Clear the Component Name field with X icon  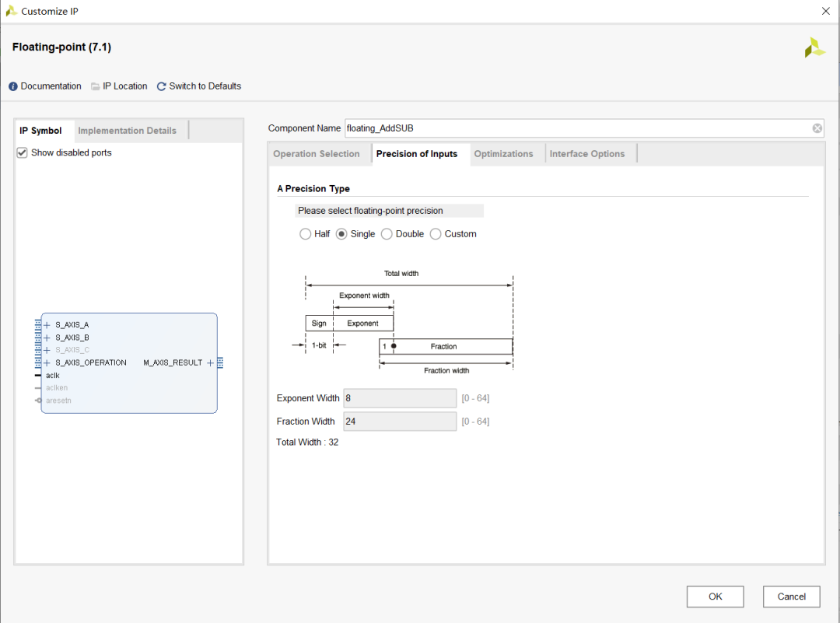tap(817, 128)
